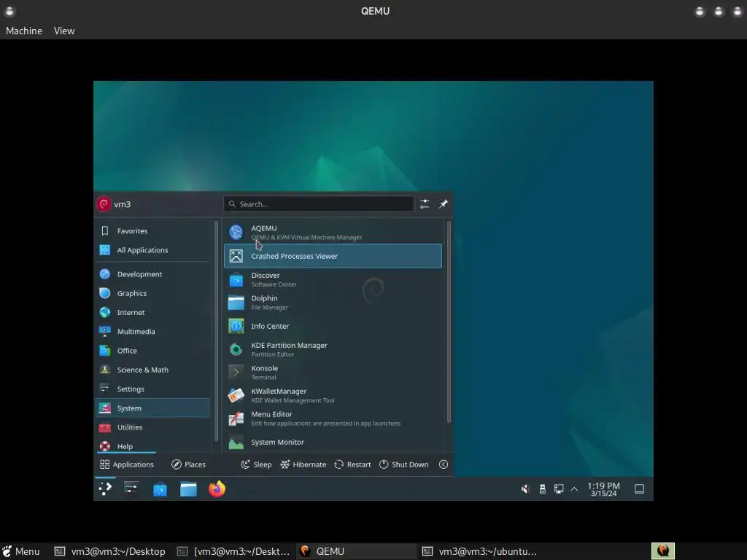The image size is (747, 560).
Task: Pin the application launcher open
Action: (444, 204)
